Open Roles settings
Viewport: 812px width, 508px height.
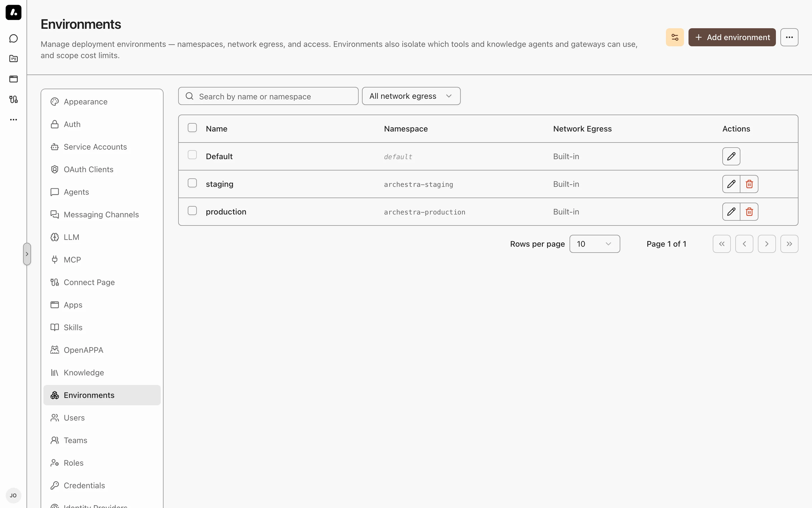pyautogui.click(x=102, y=463)
